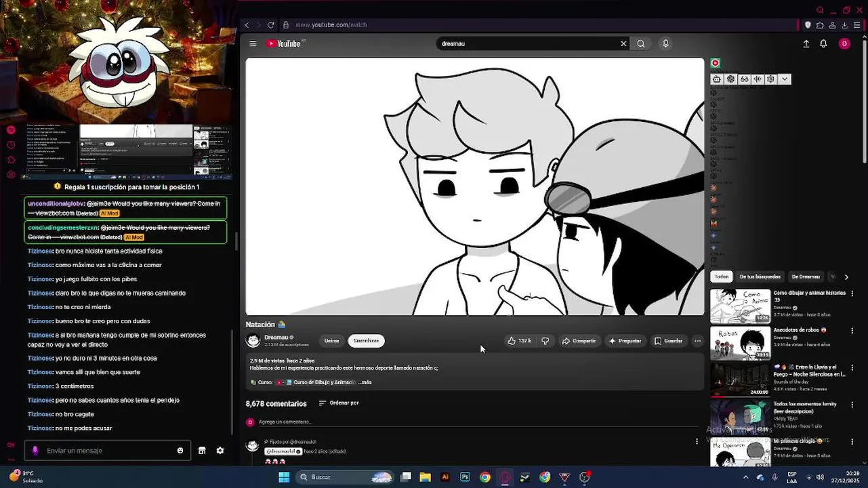Open the browser extensions puzzle icon

(820, 25)
